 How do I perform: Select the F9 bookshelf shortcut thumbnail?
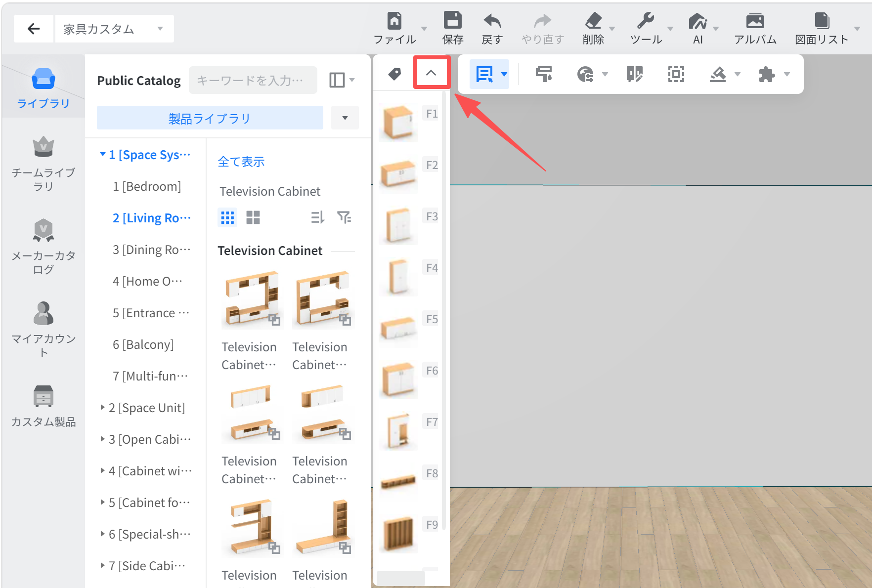pos(398,534)
